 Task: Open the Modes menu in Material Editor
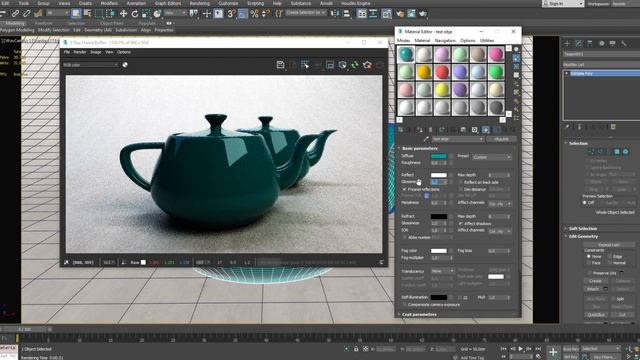(403, 40)
